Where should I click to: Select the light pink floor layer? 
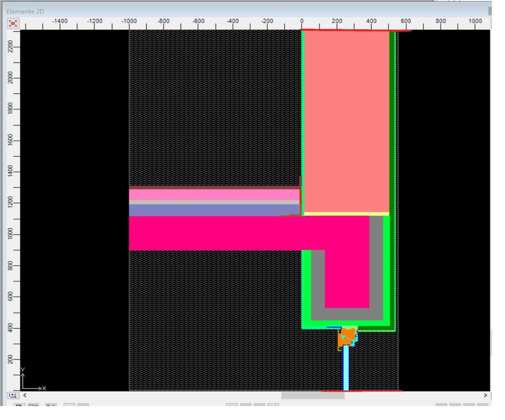pyautogui.click(x=214, y=195)
